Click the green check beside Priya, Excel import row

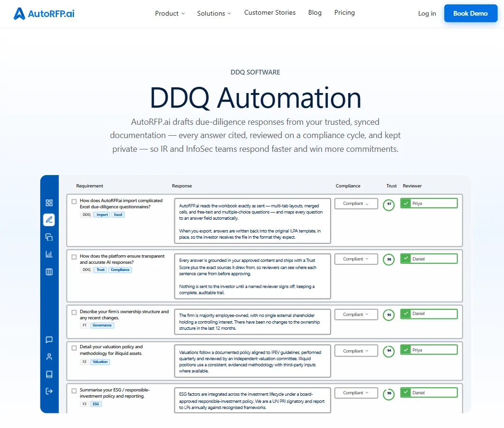tap(406, 203)
